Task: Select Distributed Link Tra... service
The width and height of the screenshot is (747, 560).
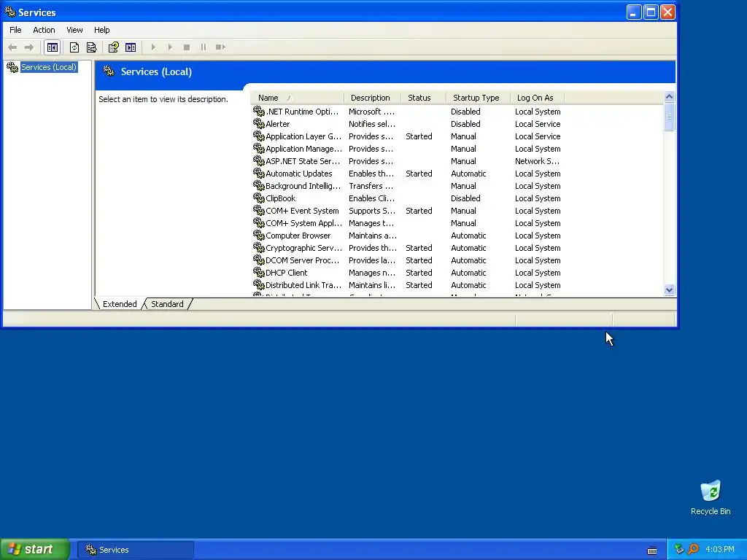Action: [x=303, y=285]
